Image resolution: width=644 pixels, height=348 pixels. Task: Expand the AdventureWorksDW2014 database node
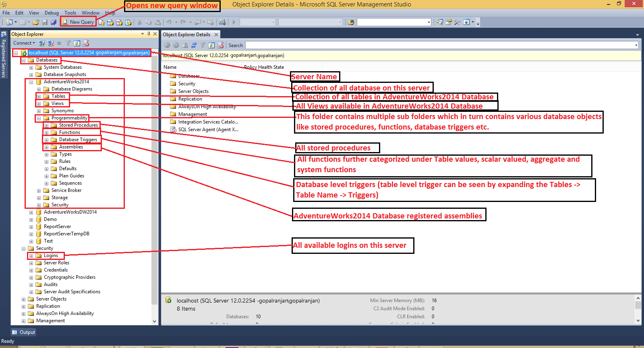pyautogui.click(x=31, y=212)
